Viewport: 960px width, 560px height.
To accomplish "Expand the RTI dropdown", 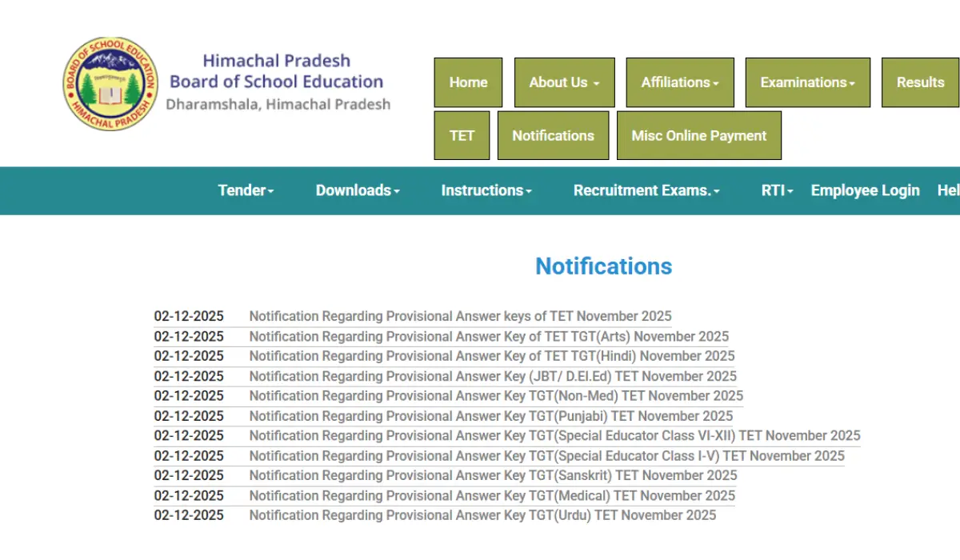I will [x=775, y=190].
